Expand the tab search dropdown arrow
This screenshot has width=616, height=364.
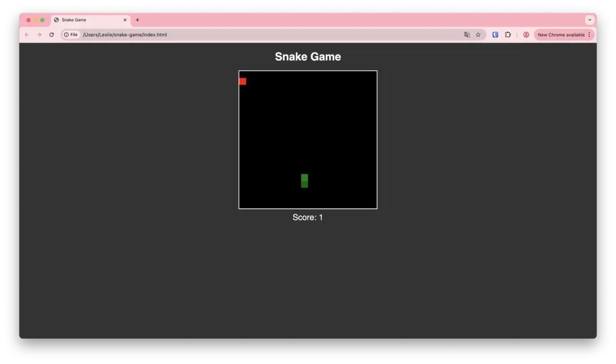[590, 20]
